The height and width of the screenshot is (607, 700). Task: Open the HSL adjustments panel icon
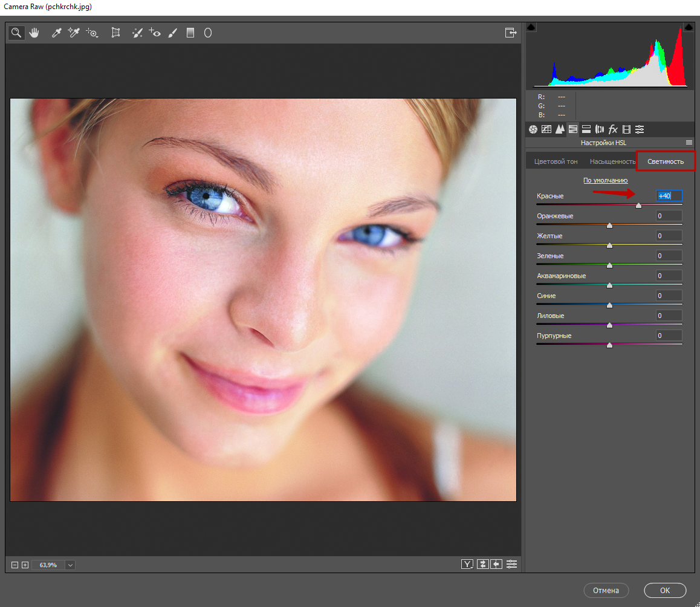pyautogui.click(x=573, y=129)
